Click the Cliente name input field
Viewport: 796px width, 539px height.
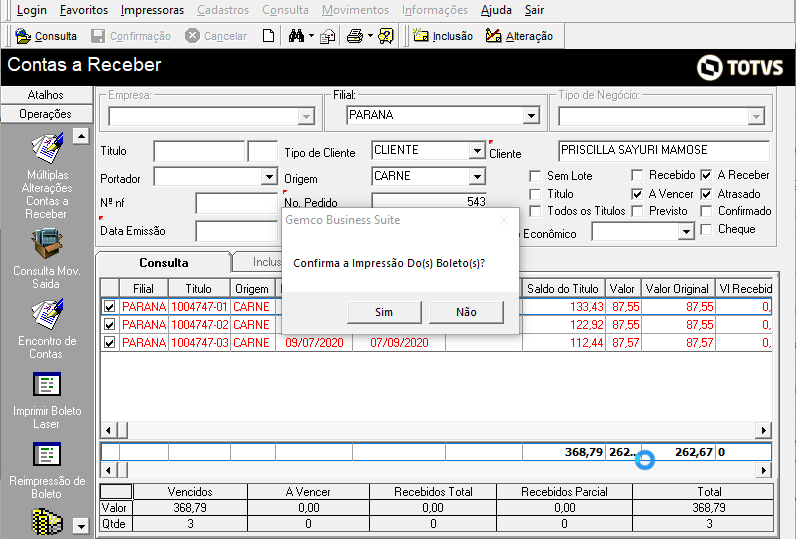click(664, 150)
